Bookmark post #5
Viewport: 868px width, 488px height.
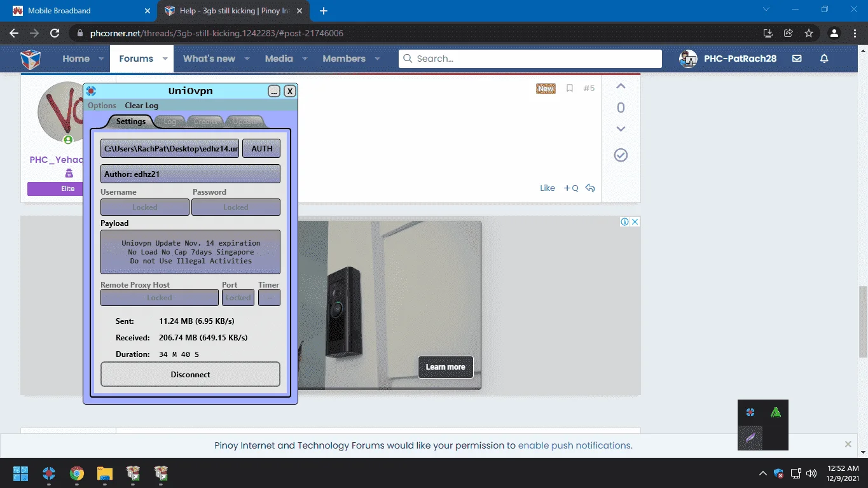[570, 88]
